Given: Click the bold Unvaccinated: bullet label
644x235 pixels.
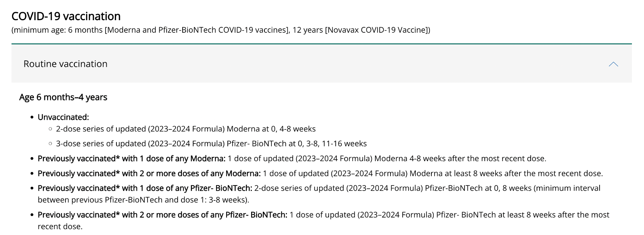Looking at the screenshot, I should coord(63,117).
